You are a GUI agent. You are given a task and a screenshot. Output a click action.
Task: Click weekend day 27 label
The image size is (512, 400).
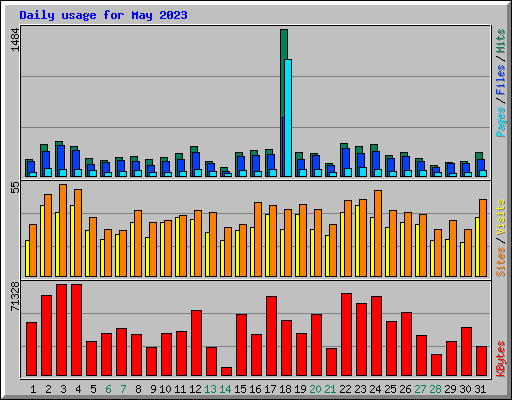(420, 389)
